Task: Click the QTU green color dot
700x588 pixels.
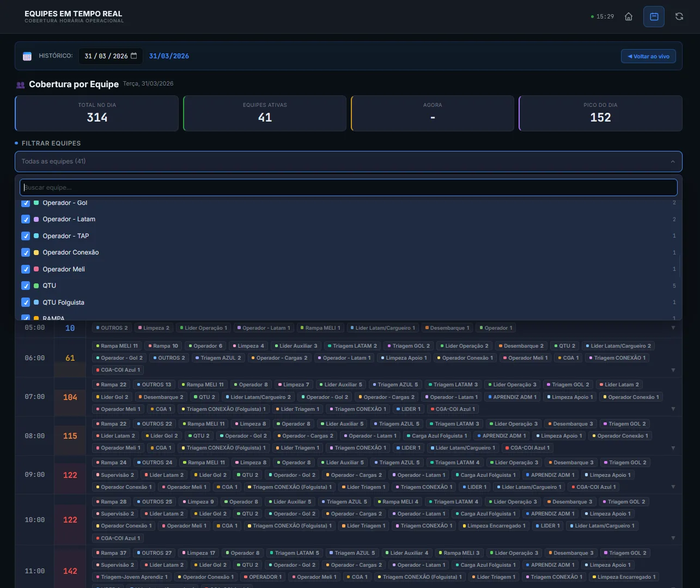Action: [x=36, y=286]
